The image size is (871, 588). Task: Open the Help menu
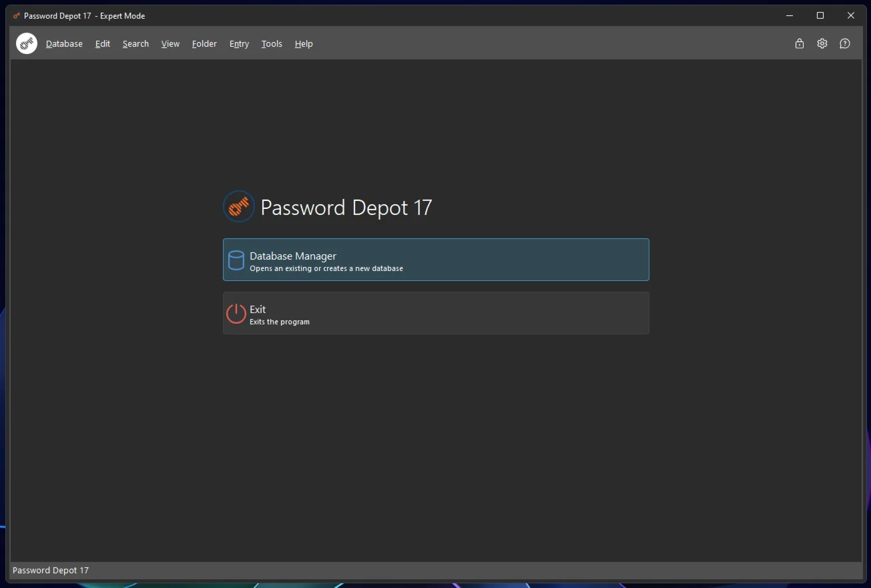click(x=304, y=44)
